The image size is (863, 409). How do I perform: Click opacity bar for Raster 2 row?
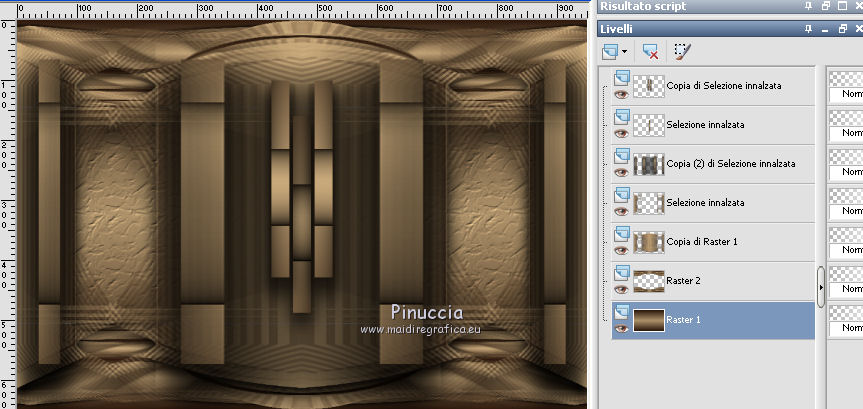(846, 274)
